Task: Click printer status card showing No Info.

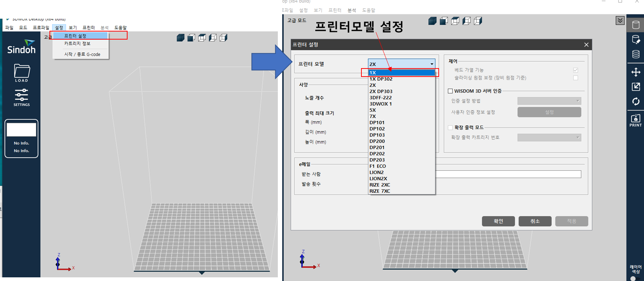Action: coord(21,138)
